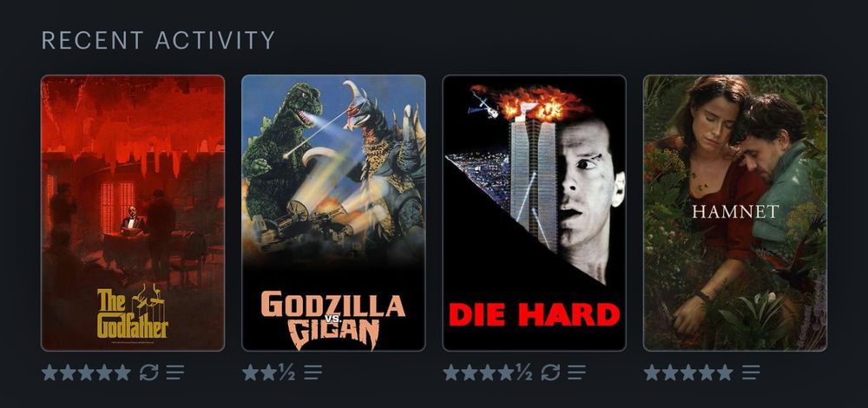The image size is (868, 408).
Task: Click The Godfather yellow title logo
Action: pos(132,313)
